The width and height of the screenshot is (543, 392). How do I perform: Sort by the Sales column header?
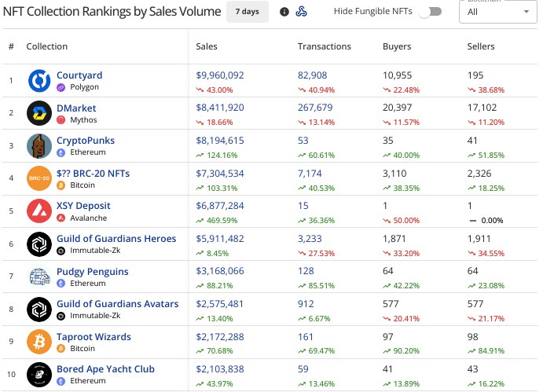207,46
